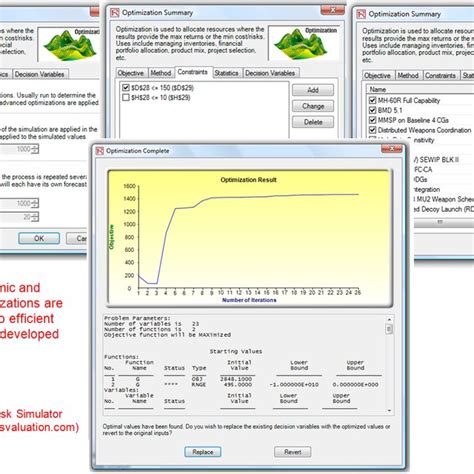The width and height of the screenshot is (474, 474).
Task: Uncheck MMSP on Baseline 4 CGs checkbox
Action: [372, 120]
